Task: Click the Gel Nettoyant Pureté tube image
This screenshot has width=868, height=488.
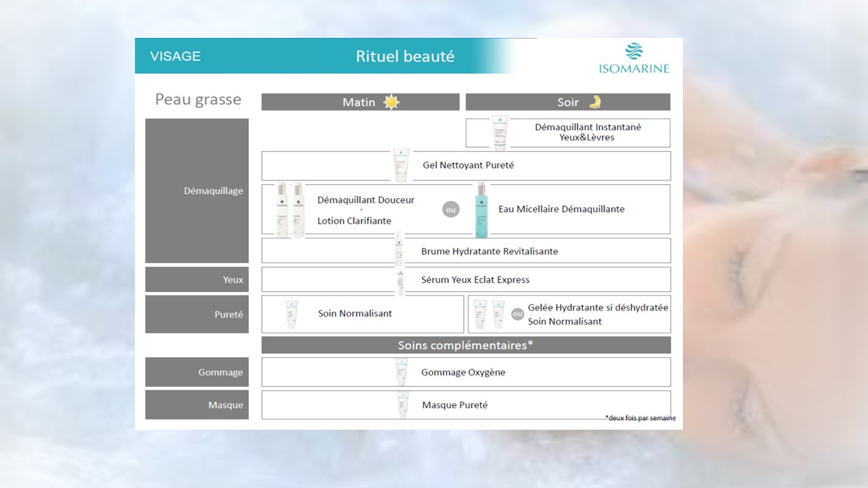Action: click(401, 165)
